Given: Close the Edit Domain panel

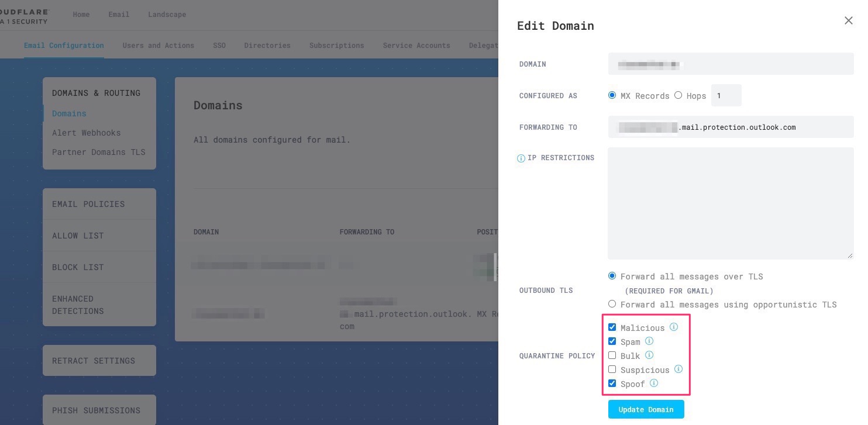Looking at the screenshot, I should 849,20.
